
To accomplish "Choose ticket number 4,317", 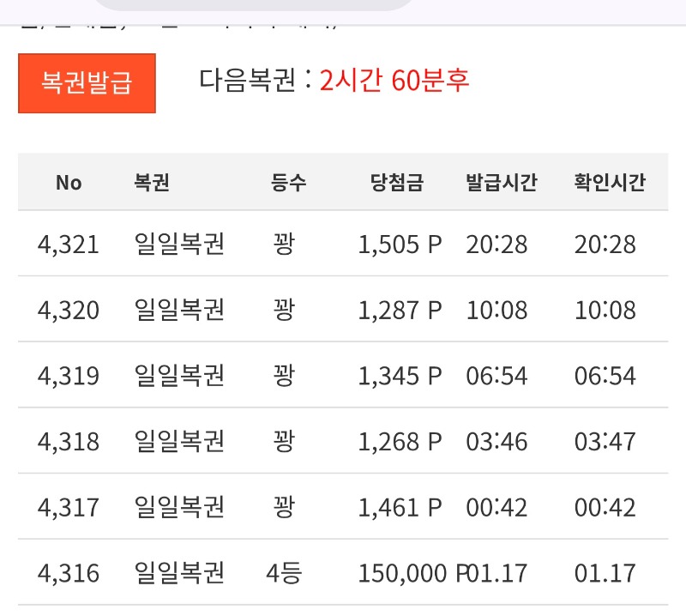I will point(69,507).
